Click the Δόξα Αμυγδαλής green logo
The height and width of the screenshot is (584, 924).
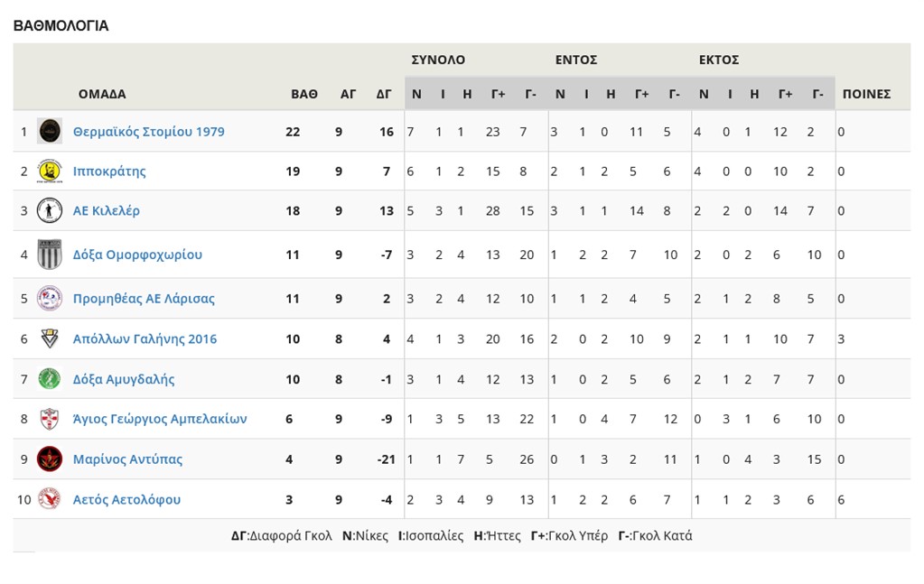[50, 379]
